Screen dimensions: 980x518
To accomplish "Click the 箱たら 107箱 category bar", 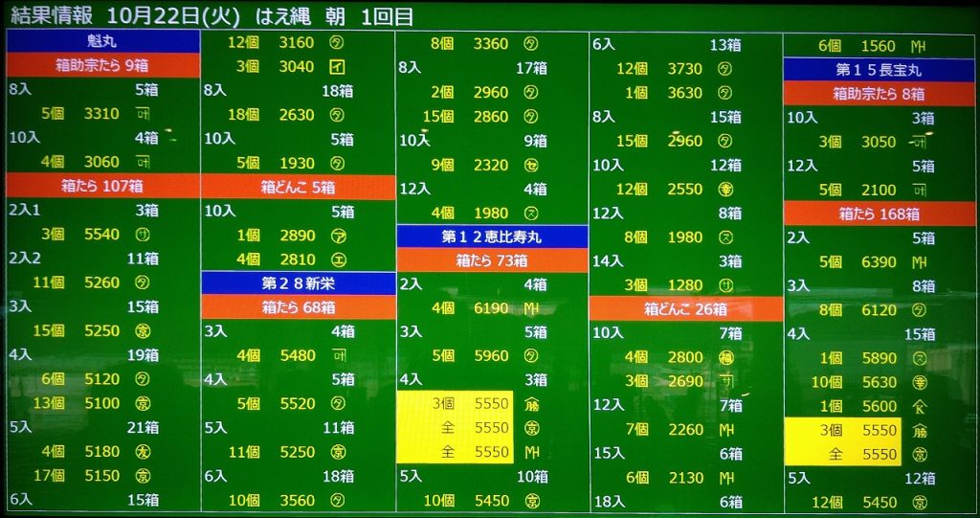I will (102, 186).
